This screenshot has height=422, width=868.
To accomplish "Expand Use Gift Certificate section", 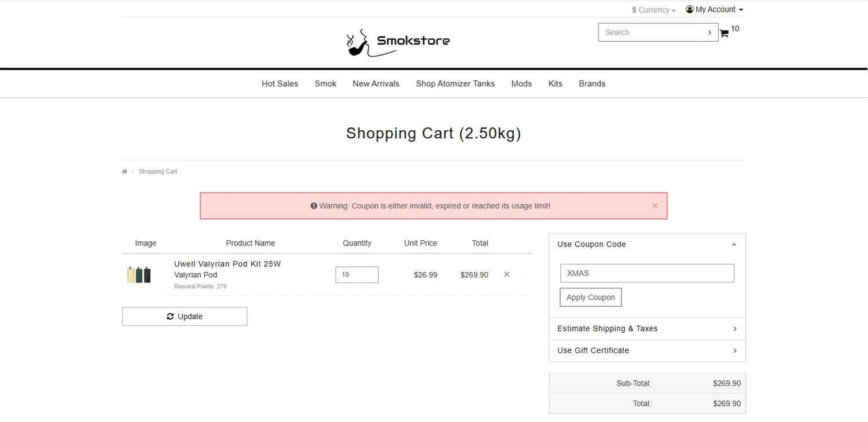I will (647, 350).
